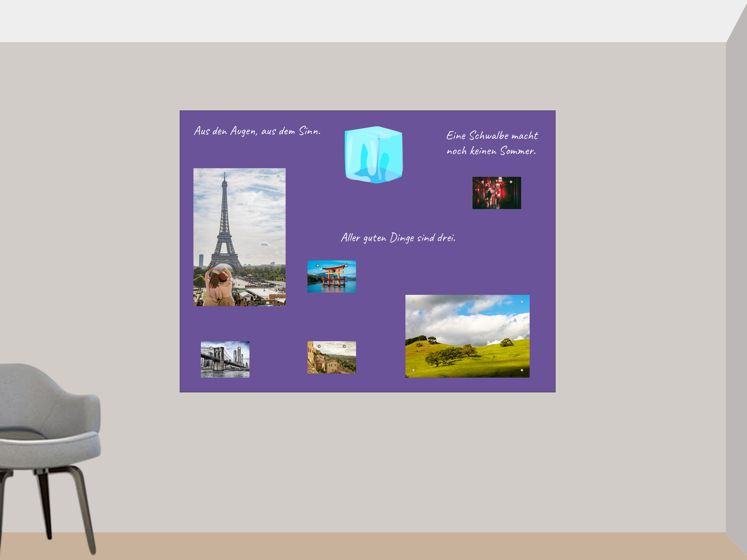Click left pin on hillside village photo
The image size is (747, 560).
click(x=319, y=346)
